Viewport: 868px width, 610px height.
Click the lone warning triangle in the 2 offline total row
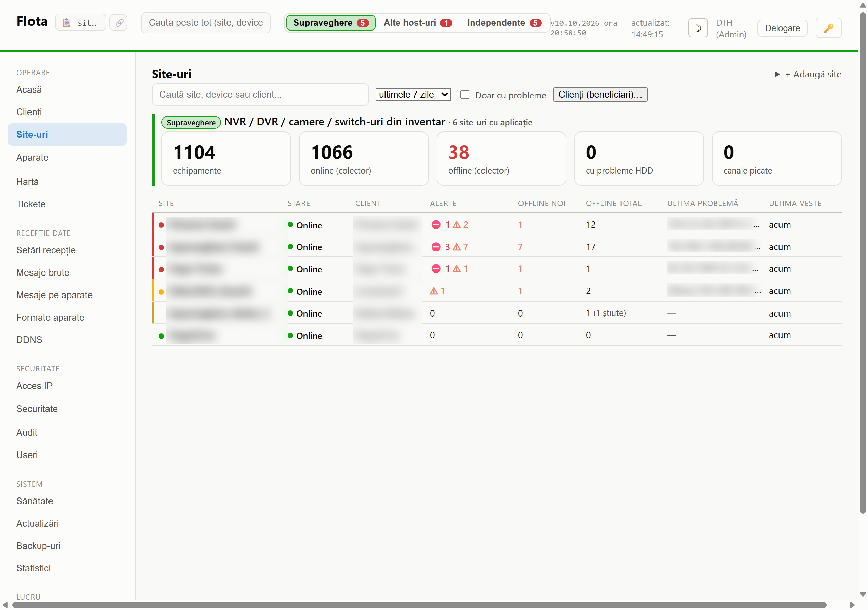[434, 291]
